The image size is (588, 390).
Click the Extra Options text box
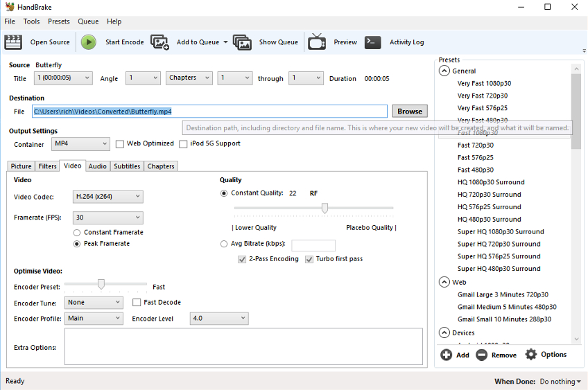[x=243, y=346]
